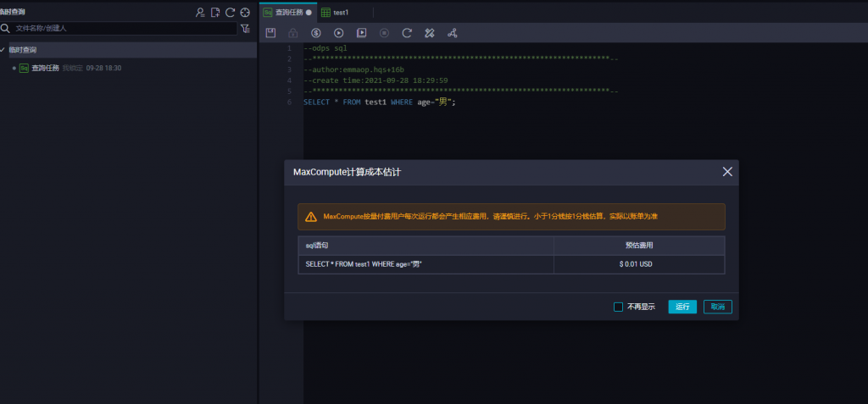Click the Sq icon of 查询任务 tree item
The width and height of the screenshot is (868, 404).
tap(24, 68)
